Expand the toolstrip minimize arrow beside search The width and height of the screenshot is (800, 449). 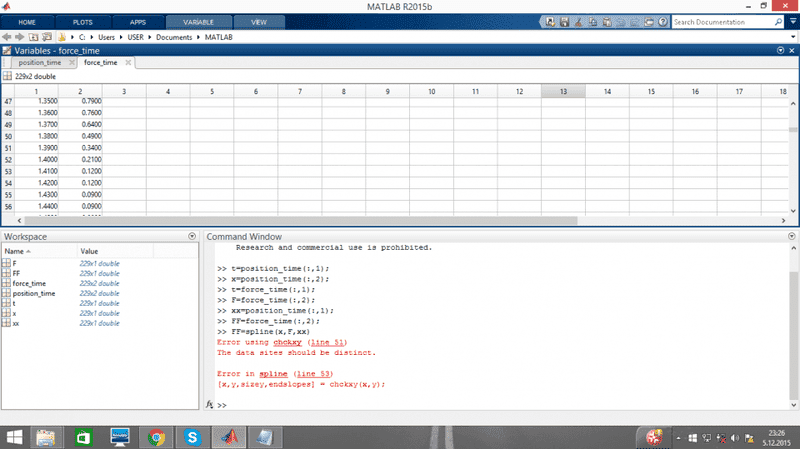pyautogui.click(x=793, y=21)
